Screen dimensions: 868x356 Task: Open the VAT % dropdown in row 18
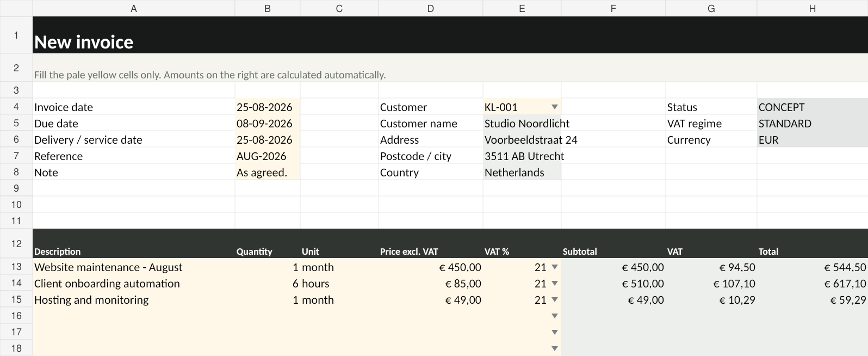click(x=554, y=349)
